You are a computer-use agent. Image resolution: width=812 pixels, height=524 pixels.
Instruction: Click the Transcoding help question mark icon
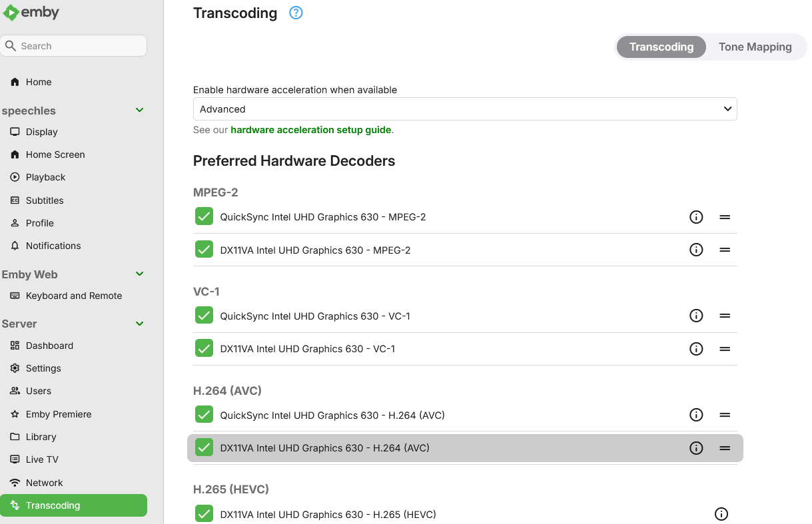296,13
